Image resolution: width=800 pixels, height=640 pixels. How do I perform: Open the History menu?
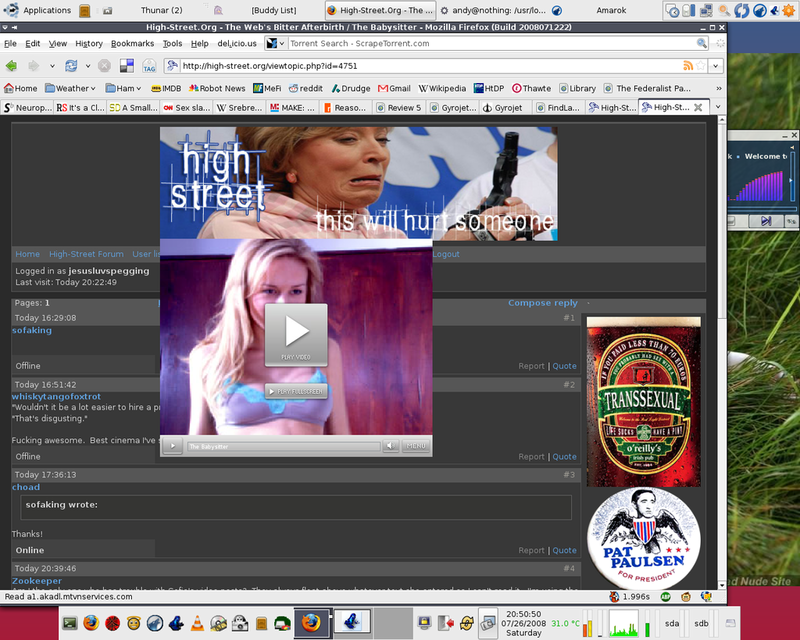tap(89, 43)
